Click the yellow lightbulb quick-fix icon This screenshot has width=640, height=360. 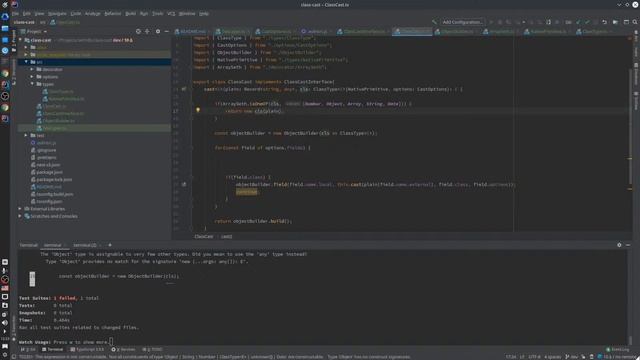[x=198, y=110]
